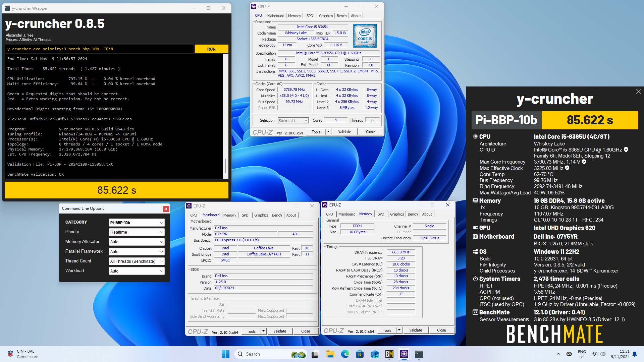The width and height of the screenshot is (644, 362).
Task: Expand Tools arrow in Mainboard CPU-Z window
Action: click(263, 331)
